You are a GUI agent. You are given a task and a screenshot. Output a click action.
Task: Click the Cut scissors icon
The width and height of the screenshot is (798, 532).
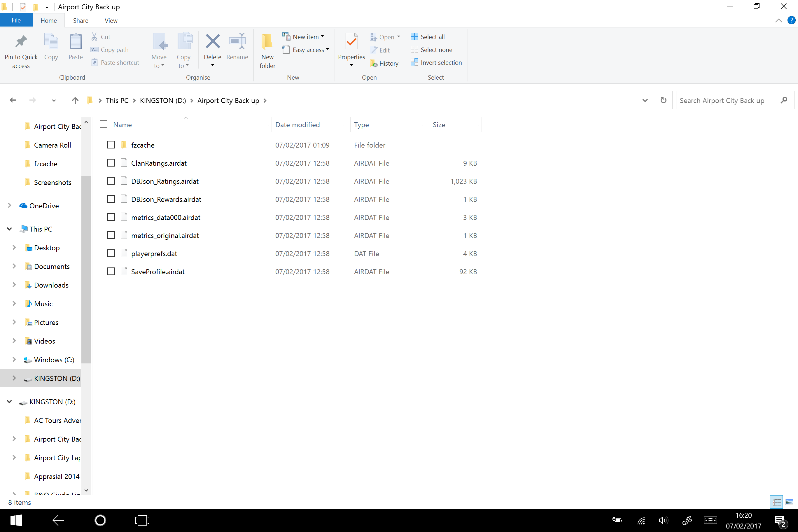tap(94, 37)
